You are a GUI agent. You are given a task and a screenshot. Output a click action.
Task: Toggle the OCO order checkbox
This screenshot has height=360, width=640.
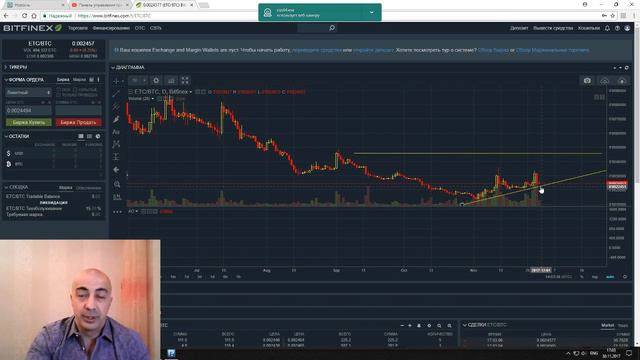tap(58, 90)
